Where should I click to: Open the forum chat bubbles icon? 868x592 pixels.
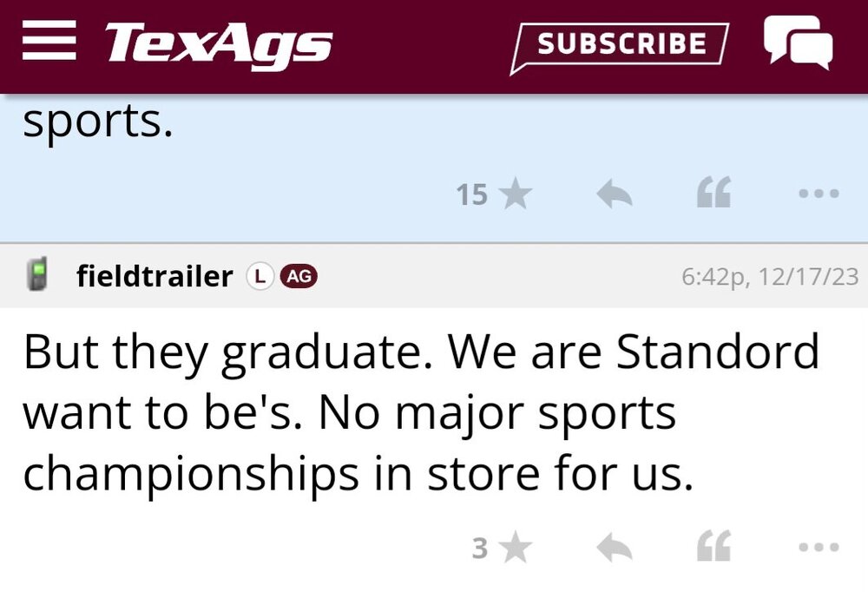(797, 43)
